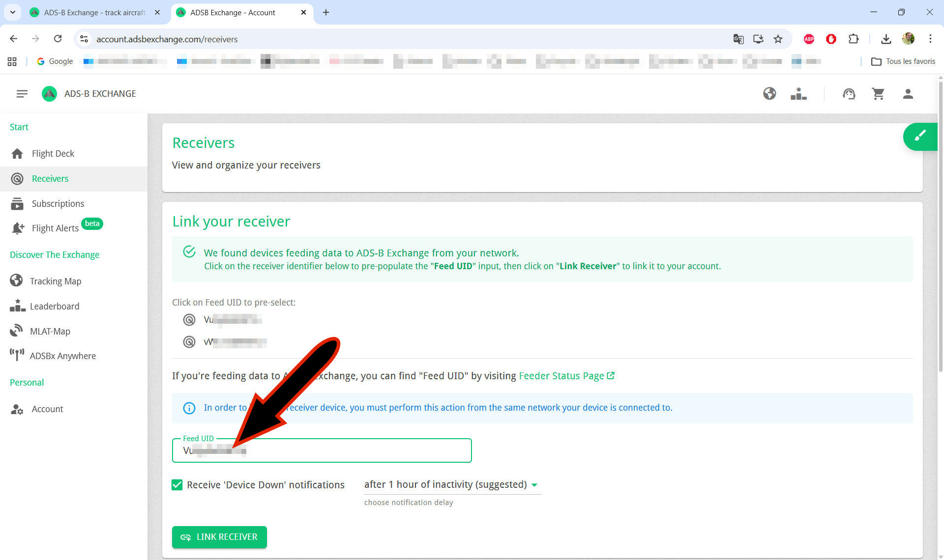Open Account in the sidebar
Screen dimensions: 944x560
coord(74,409)
